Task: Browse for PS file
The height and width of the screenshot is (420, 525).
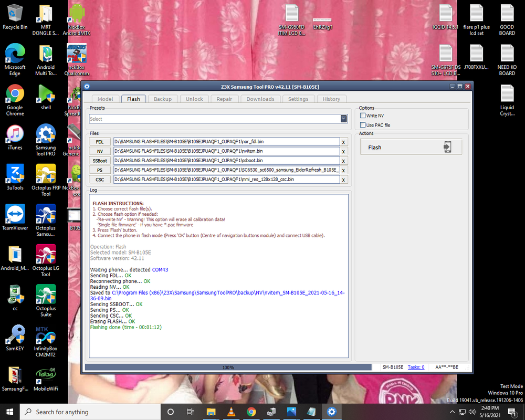Action: pyautogui.click(x=100, y=170)
